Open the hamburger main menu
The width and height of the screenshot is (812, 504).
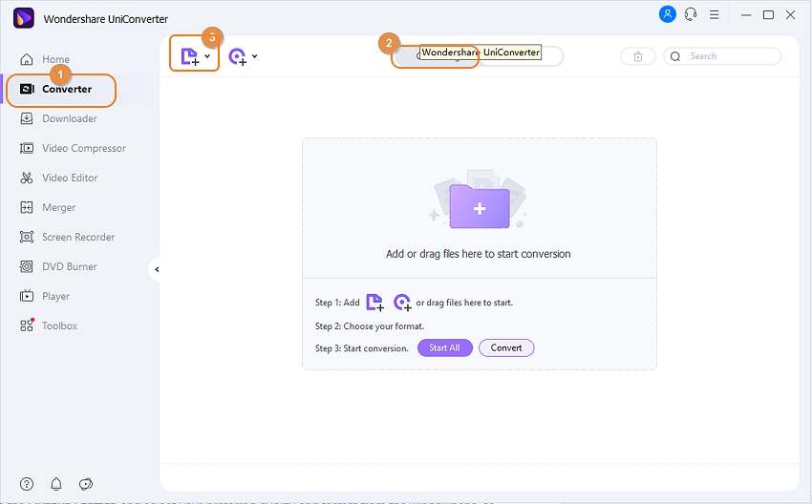(x=715, y=14)
